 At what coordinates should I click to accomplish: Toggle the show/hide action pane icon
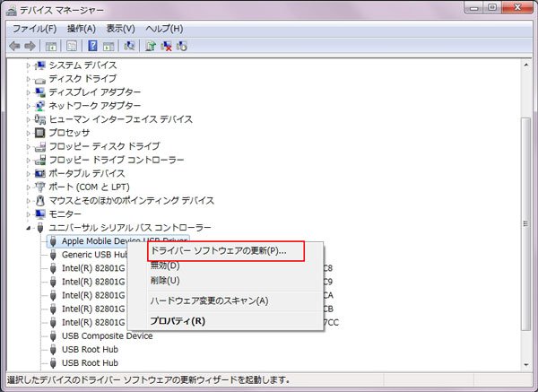pyautogui.click(x=108, y=46)
